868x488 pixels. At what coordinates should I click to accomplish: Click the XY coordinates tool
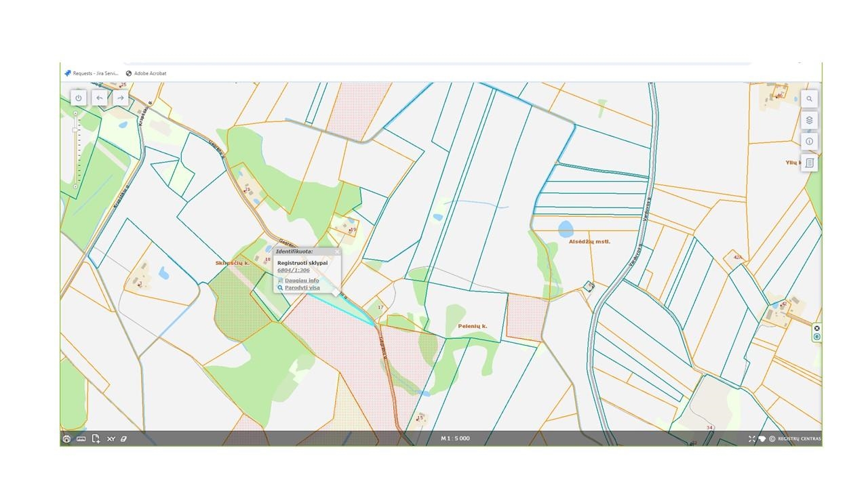pos(111,439)
